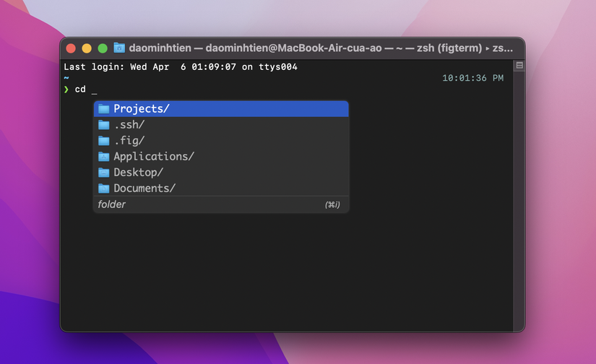596x364 pixels.
Task: Select Documents/ in autocomplete list
Action: click(221, 188)
